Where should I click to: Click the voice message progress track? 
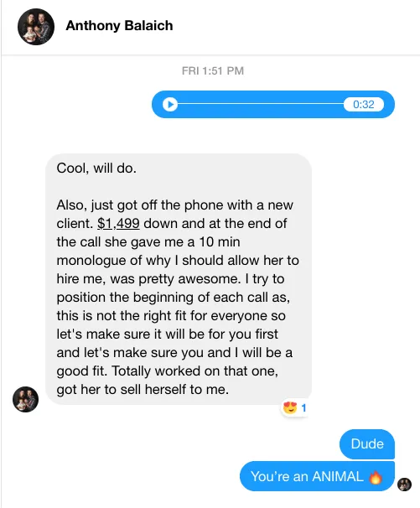pyautogui.click(x=261, y=104)
